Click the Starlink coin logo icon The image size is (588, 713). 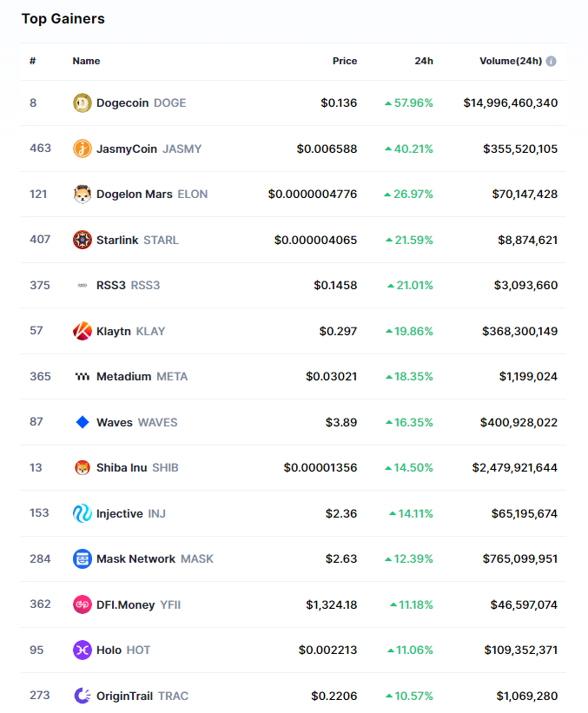83,240
